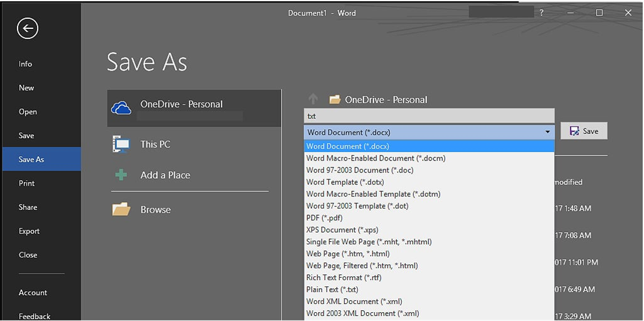The image size is (644, 321).
Task: Click the back arrow circle icon
Action: click(28, 28)
